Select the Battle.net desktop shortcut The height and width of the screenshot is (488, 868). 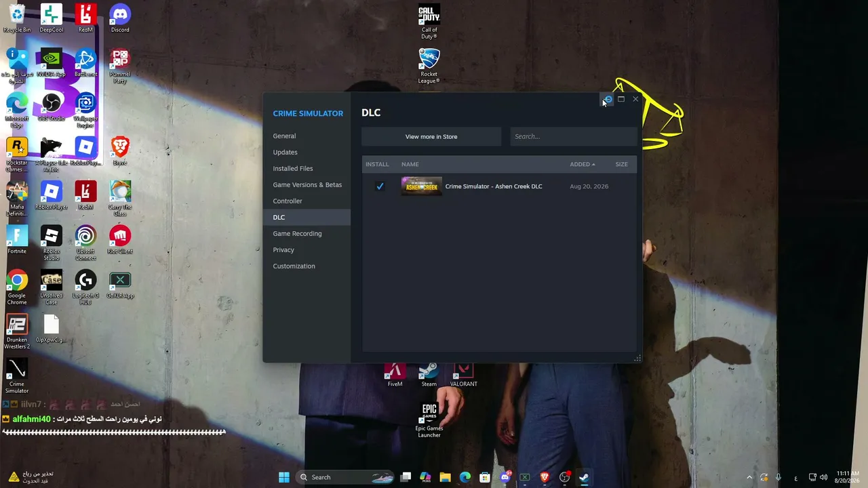pos(85,63)
